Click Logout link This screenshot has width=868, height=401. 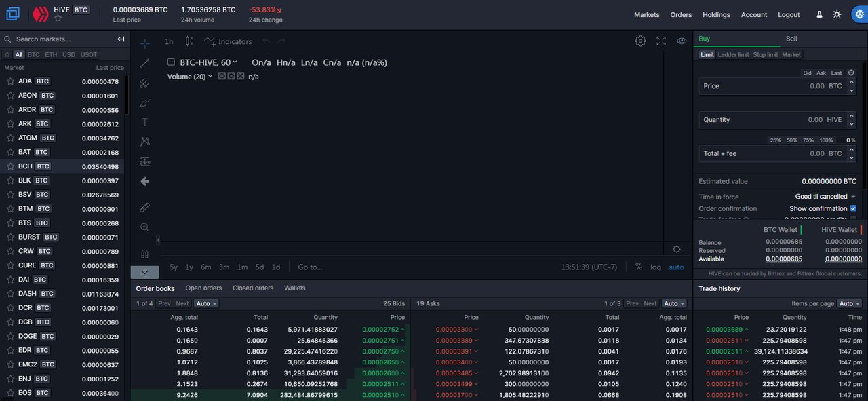coord(789,15)
